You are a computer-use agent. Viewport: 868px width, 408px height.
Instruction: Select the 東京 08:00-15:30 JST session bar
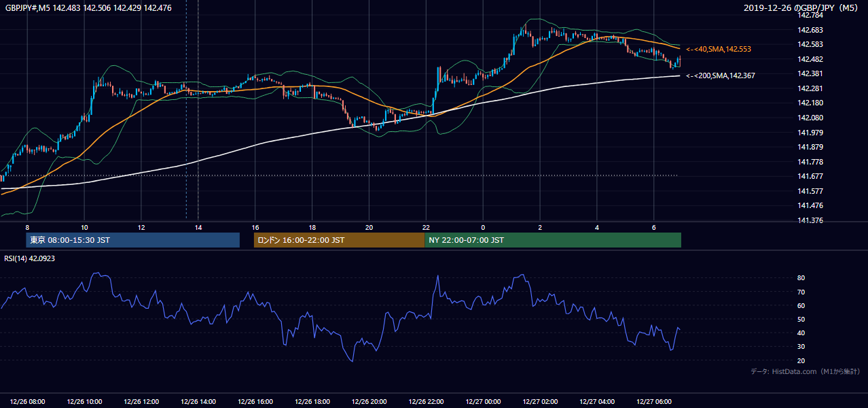tap(133, 240)
